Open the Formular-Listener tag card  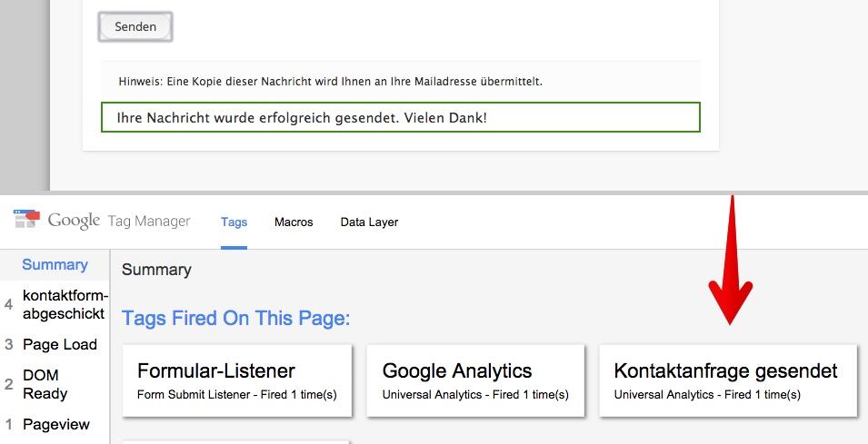pyautogui.click(x=237, y=380)
